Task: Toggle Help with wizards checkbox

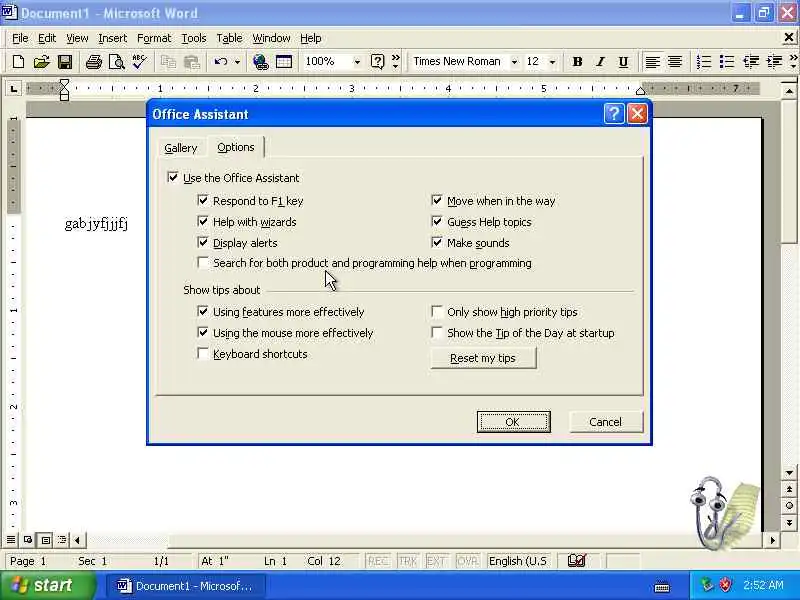Action: click(203, 221)
